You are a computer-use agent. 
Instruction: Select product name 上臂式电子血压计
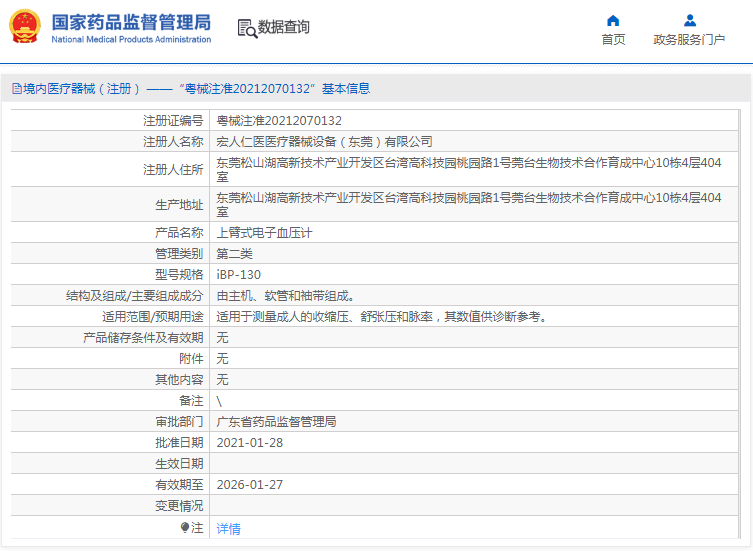click(264, 233)
